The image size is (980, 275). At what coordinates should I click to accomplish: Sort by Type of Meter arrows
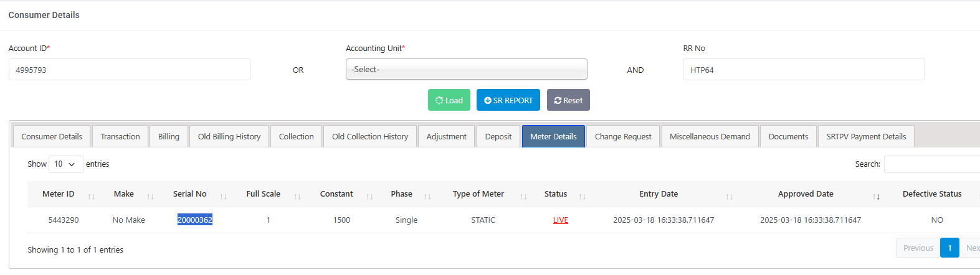click(x=523, y=197)
